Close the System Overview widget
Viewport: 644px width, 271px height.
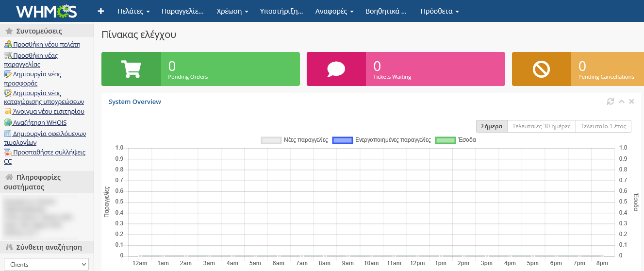coord(631,102)
